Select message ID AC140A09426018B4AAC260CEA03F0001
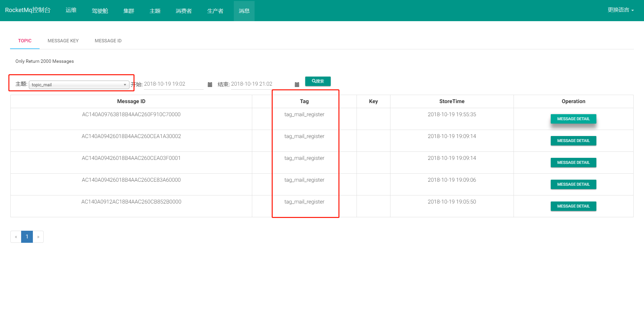 click(x=131, y=158)
